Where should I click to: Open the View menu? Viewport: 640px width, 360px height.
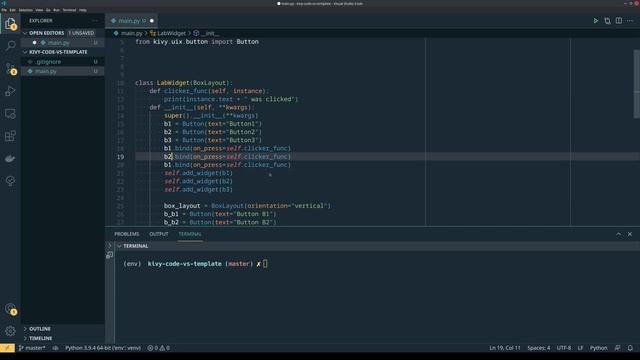pos(39,10)
